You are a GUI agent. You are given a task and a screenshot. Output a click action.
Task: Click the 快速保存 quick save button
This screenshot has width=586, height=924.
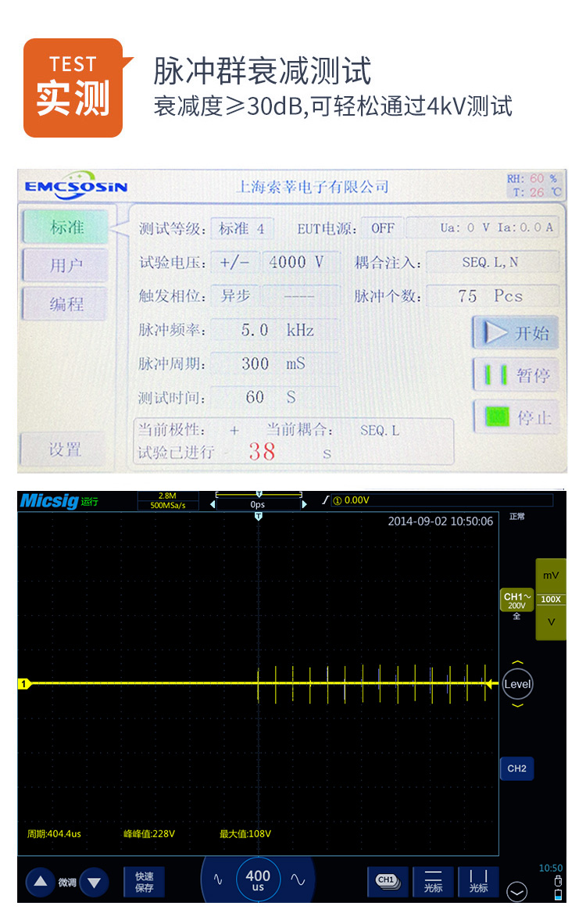click(x=144, y=882)
